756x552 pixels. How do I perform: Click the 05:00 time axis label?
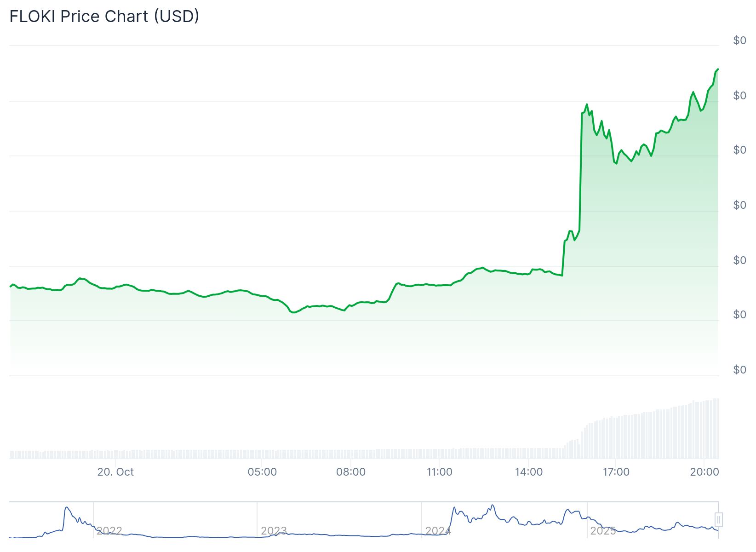pos(262,472)
